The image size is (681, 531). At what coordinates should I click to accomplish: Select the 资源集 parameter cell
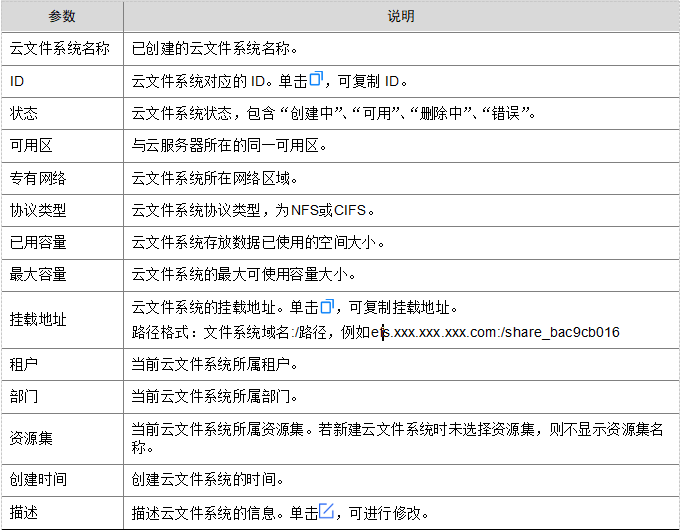coord(63,439)
